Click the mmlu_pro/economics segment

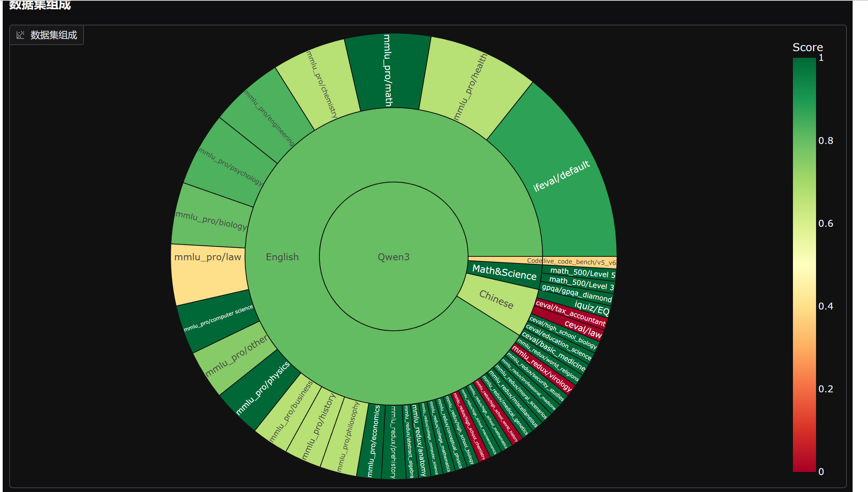(373, 441)
